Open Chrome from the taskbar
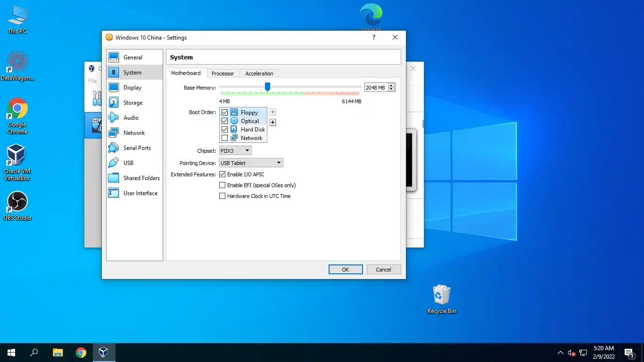 coord(81,352)
